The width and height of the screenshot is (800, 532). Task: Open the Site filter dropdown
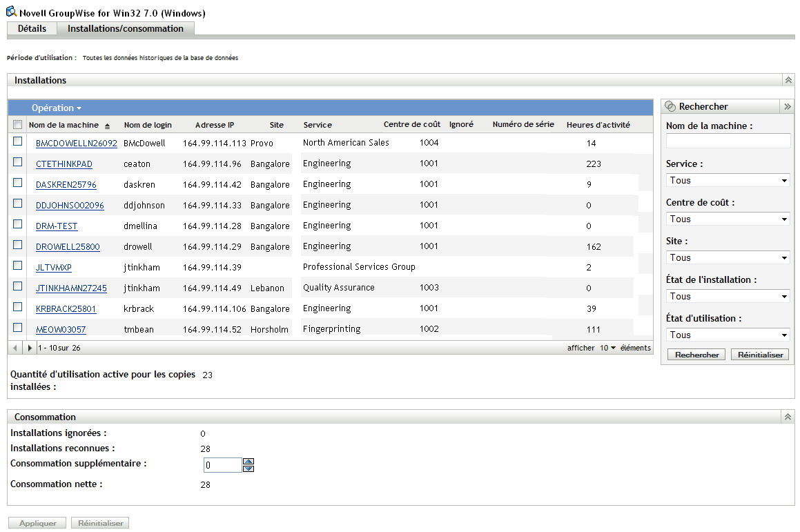(728, 258)
